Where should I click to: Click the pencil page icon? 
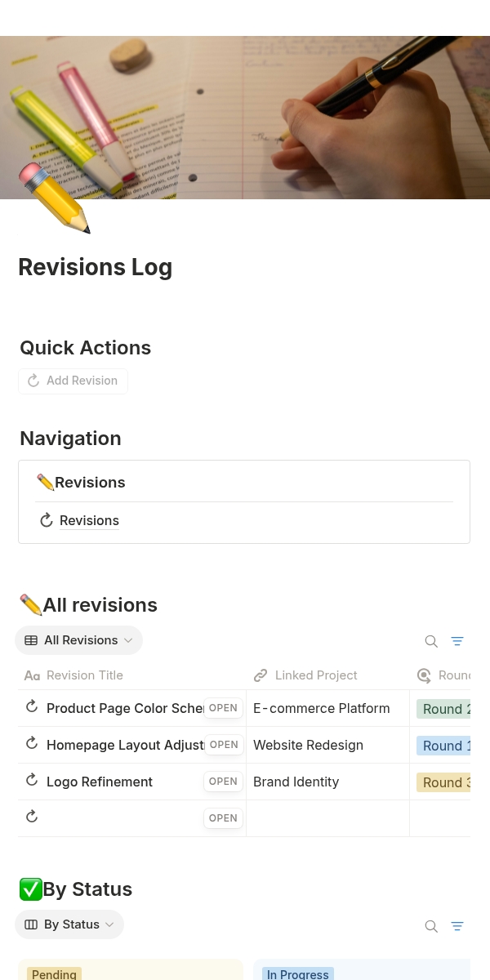point(54,198)
